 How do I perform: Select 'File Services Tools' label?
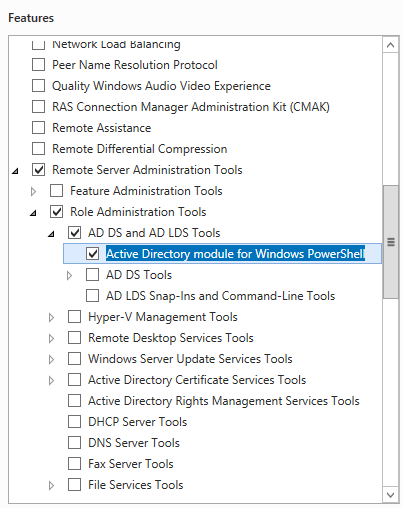136,485
